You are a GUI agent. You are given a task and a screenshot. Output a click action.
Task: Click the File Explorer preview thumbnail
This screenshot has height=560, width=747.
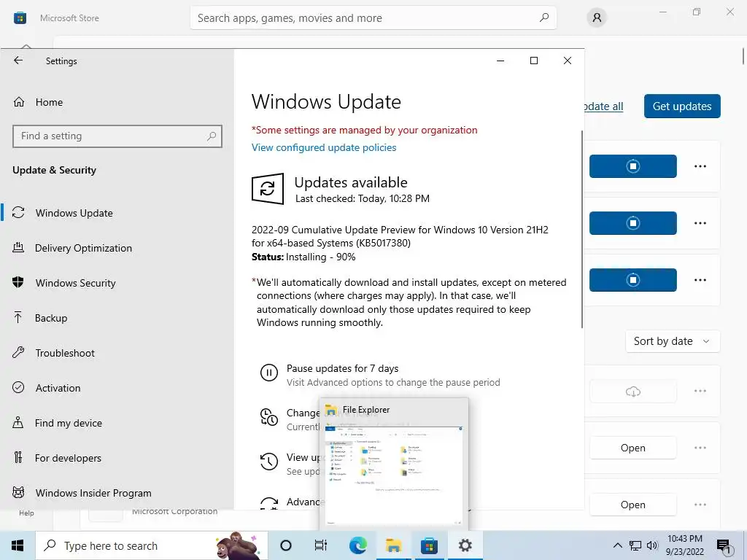point(393,475)
